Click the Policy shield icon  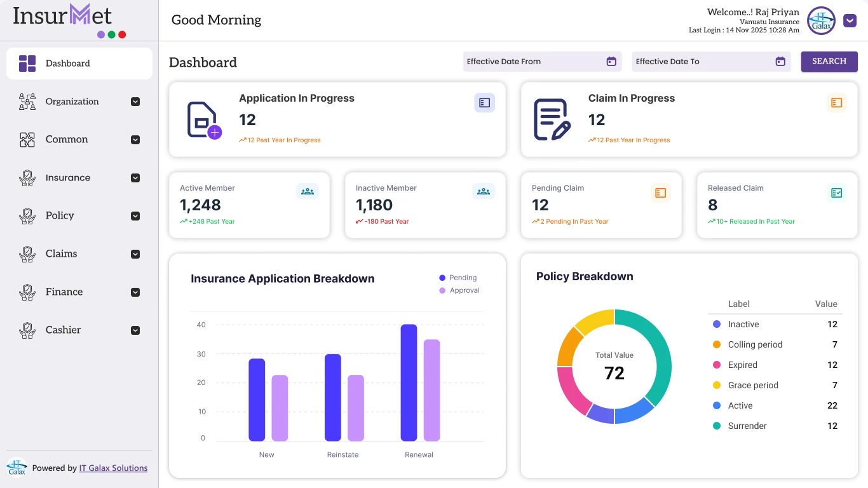tap(27, 216)
